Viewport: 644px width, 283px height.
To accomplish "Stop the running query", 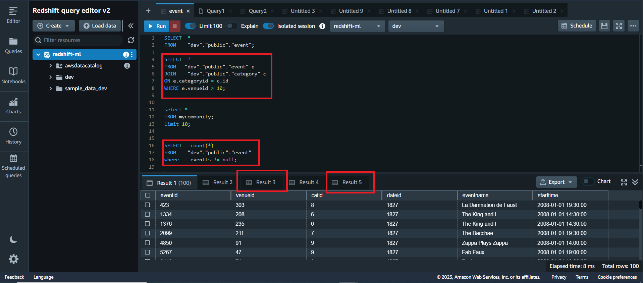I will tap(175, 26).
